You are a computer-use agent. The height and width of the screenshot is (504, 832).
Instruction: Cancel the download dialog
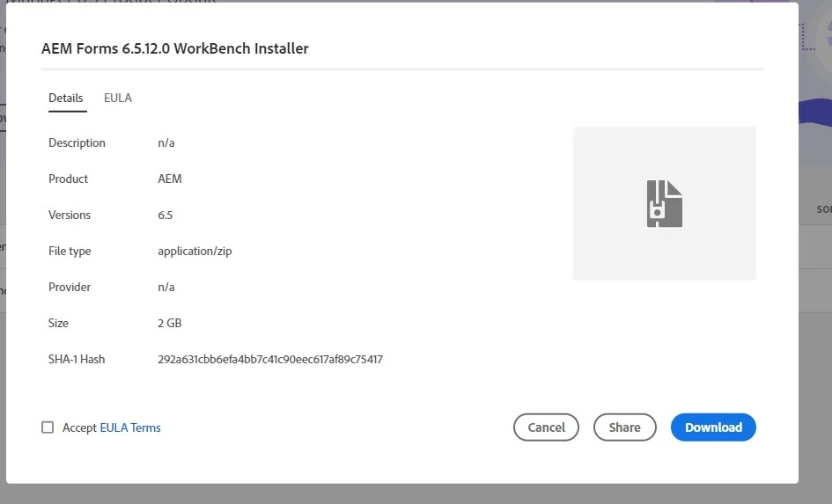[546, 427]
